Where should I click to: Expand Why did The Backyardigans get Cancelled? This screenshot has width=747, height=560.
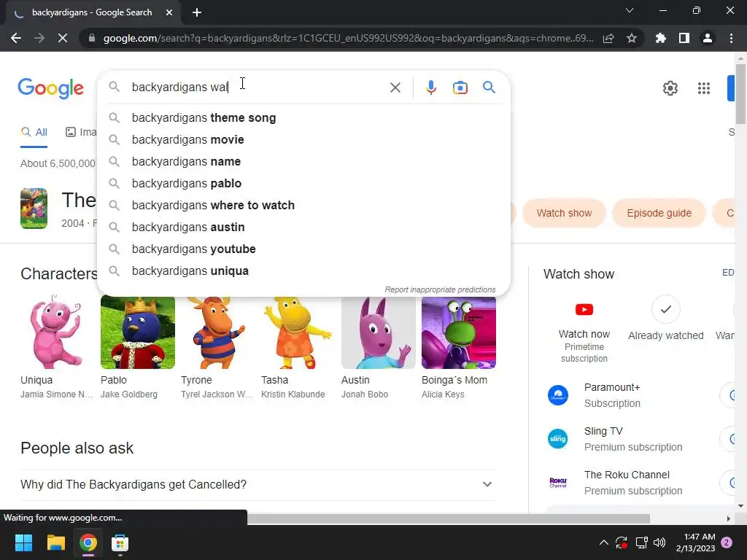(258, 484)
